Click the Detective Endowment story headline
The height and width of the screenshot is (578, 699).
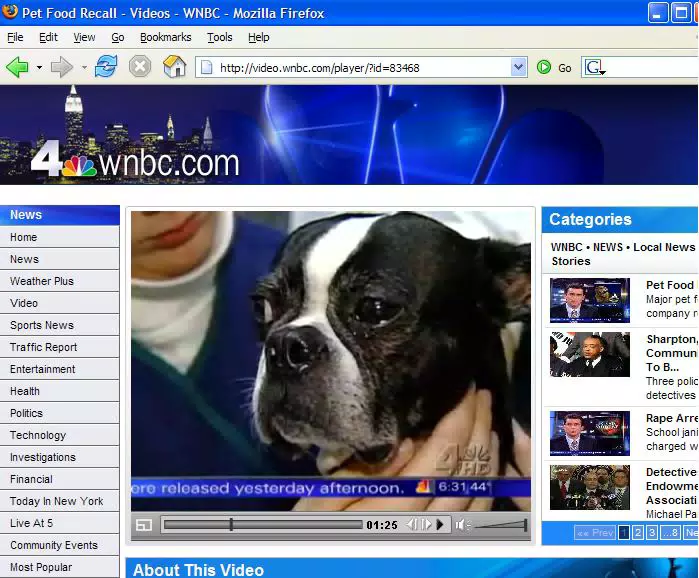672,486
